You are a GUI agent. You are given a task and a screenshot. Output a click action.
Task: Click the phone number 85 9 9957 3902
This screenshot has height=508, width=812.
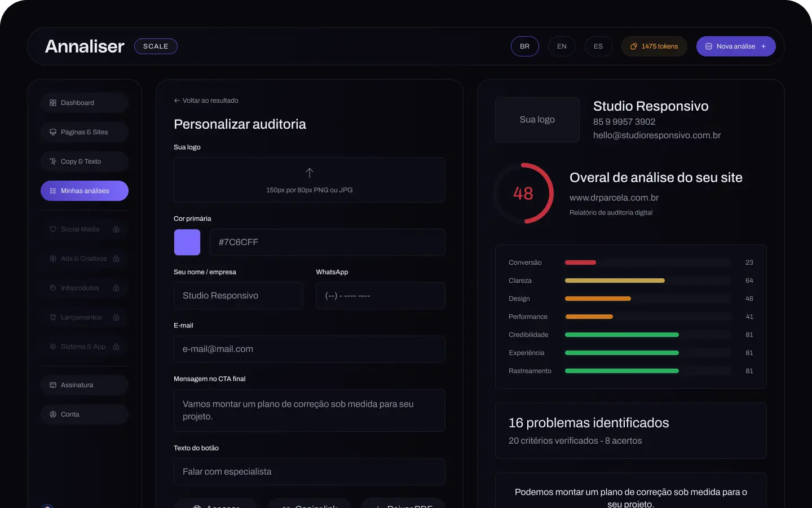(624, 122)
